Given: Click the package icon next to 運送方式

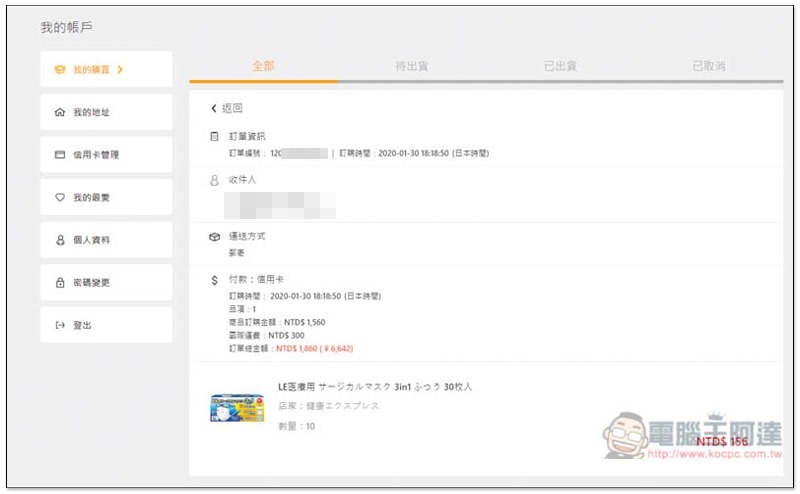Looking at the screenshot, I should point(214,237).
